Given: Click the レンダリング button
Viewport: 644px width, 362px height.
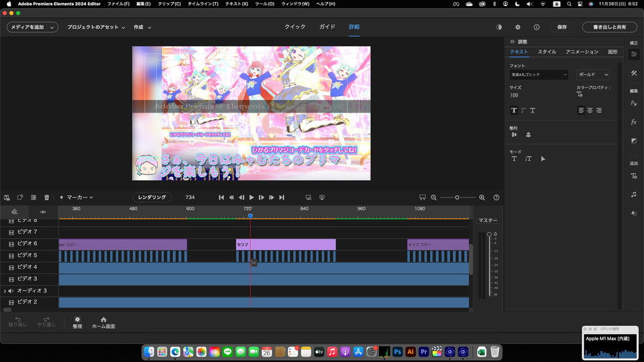Looking at the screenshot, I should [152, 197].
